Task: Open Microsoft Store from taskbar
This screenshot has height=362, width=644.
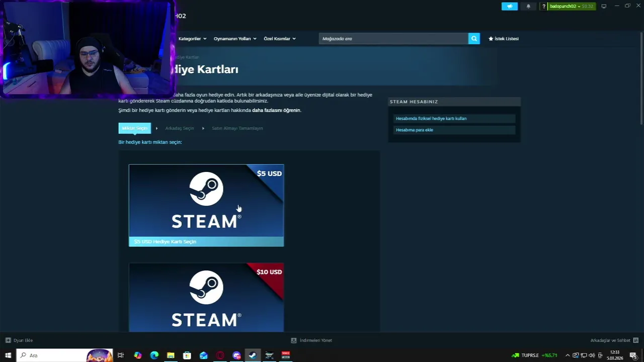Action: click(187, 355)
